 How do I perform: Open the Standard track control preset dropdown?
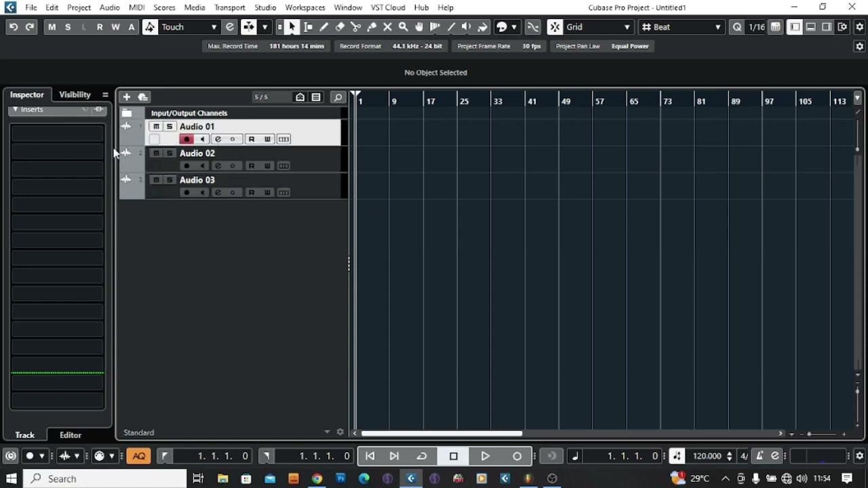coord(327,432)
